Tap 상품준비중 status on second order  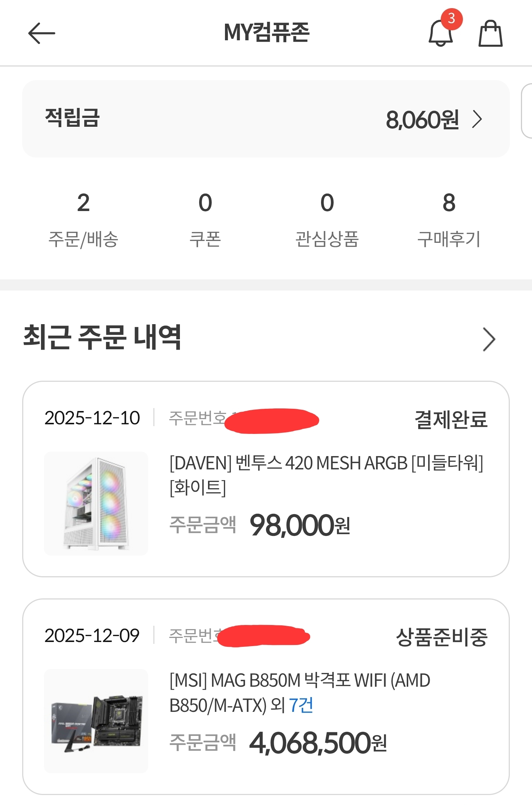[x=441, y=637]
